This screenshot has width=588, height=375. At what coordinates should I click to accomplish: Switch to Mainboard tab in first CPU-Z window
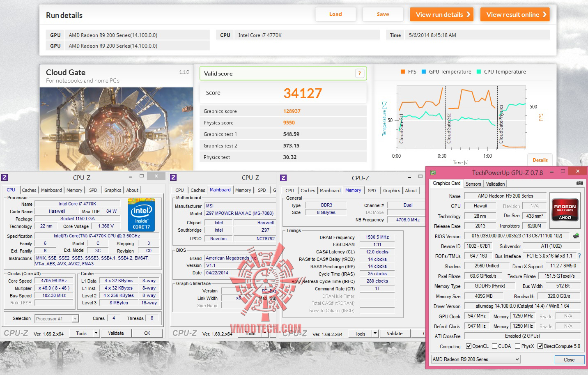click(51, 190)
